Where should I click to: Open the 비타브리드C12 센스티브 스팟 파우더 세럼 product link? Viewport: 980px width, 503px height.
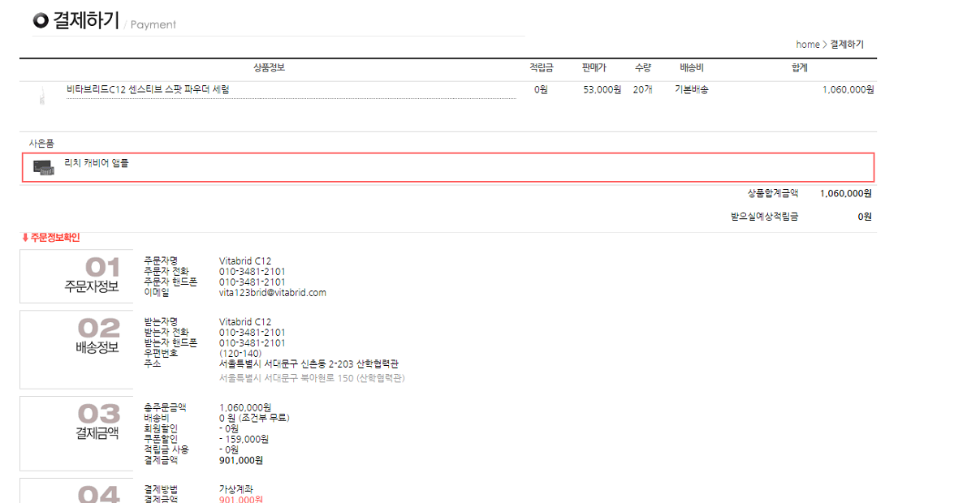point(148,89)
